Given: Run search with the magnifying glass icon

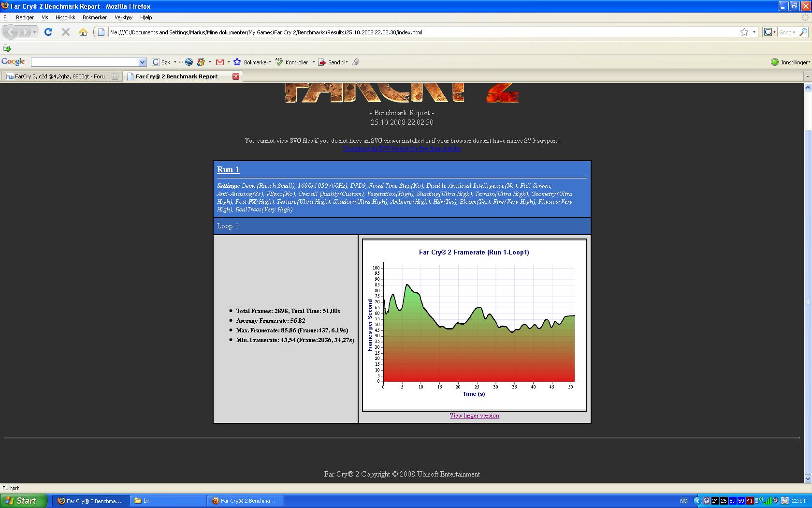Looking at the screenshot, I should [803, 32].
